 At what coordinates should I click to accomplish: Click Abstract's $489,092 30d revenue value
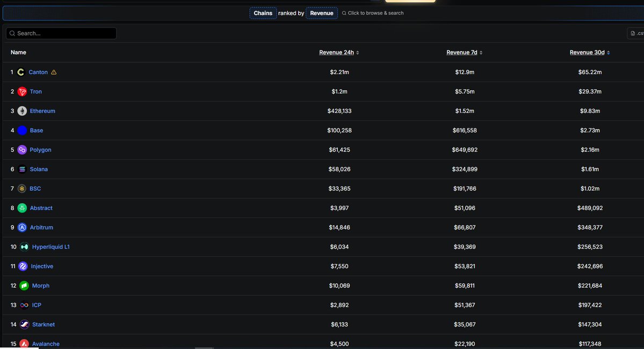tap(590, 208)
